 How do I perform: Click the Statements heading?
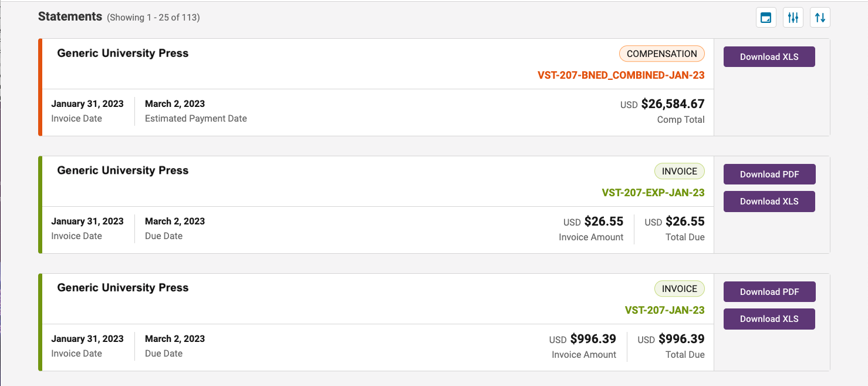(x=70, y=17)
